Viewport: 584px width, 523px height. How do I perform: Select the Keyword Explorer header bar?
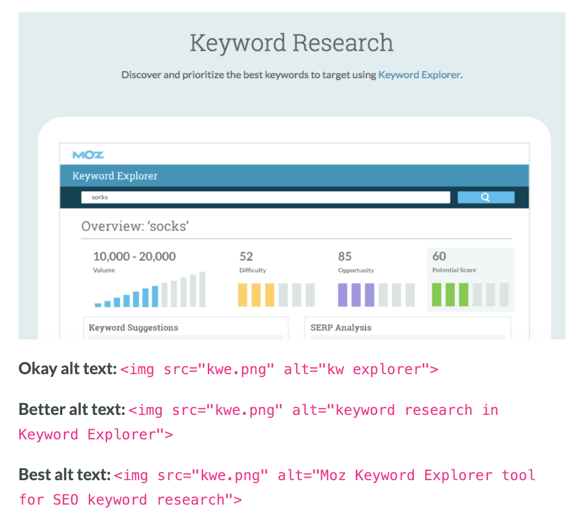pyautogui.click(x=294, y=176)
